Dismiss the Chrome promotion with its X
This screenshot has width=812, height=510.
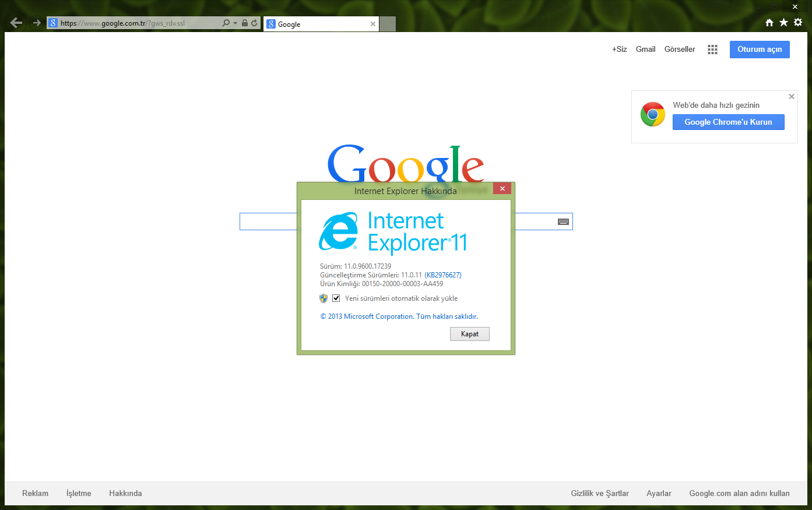click(x=792, y=97)
